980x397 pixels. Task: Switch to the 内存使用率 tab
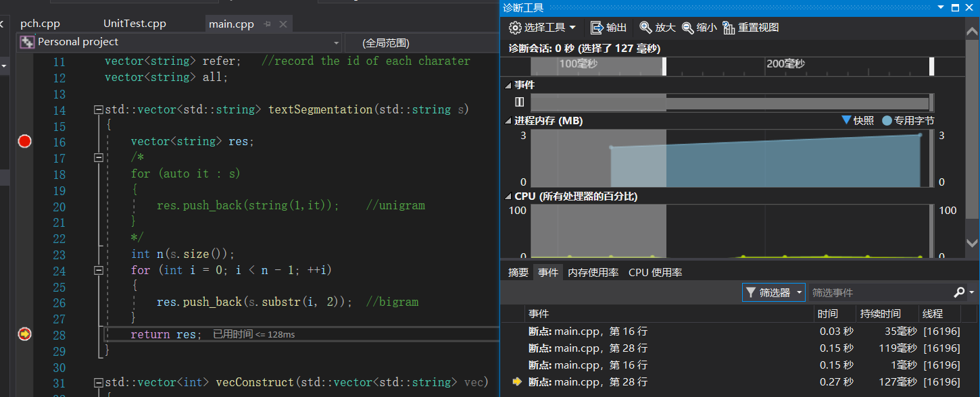click(x=593, y=273)
